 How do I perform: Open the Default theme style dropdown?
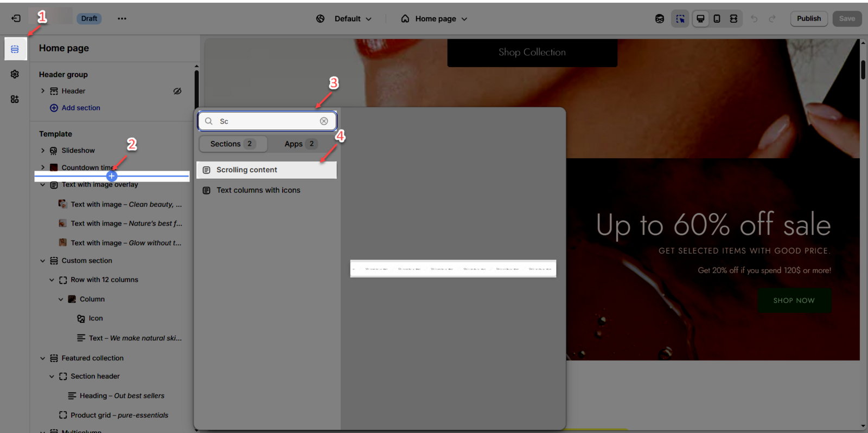coord(344,19)
